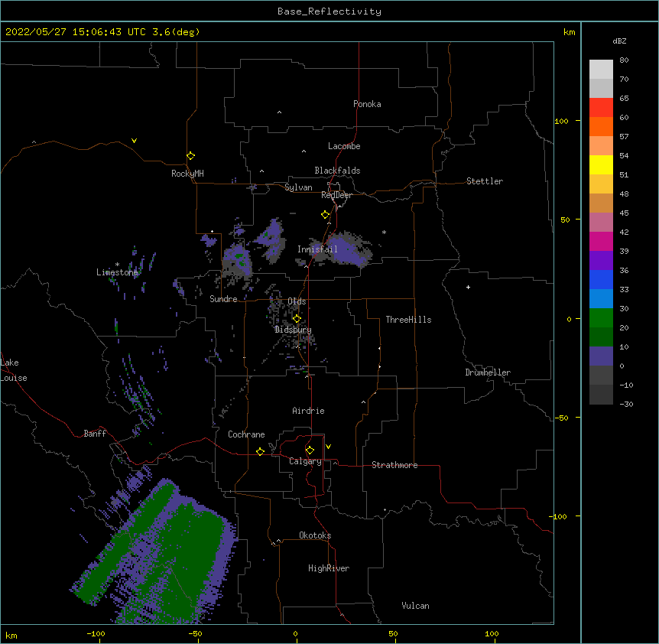Image resolution: width=659 pixels, height=644 pixels.
Task: Click the deep orange swatch between 60 and 57
Action: tap(601, 126)
